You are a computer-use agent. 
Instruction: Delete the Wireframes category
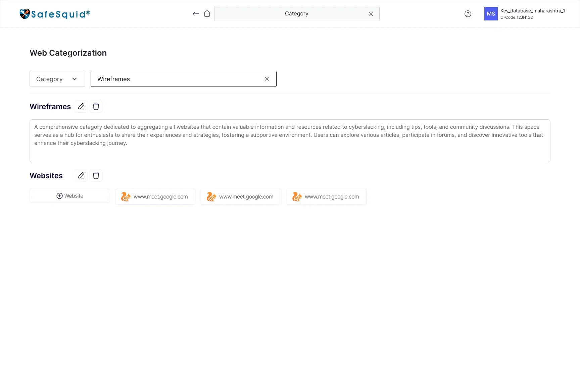coord(96,106)
